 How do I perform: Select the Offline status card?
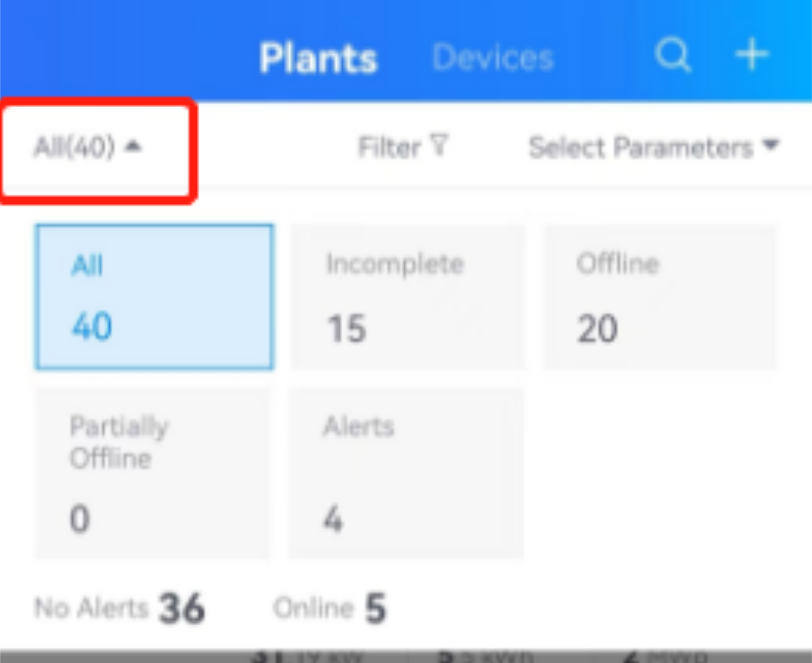[660, 296]
